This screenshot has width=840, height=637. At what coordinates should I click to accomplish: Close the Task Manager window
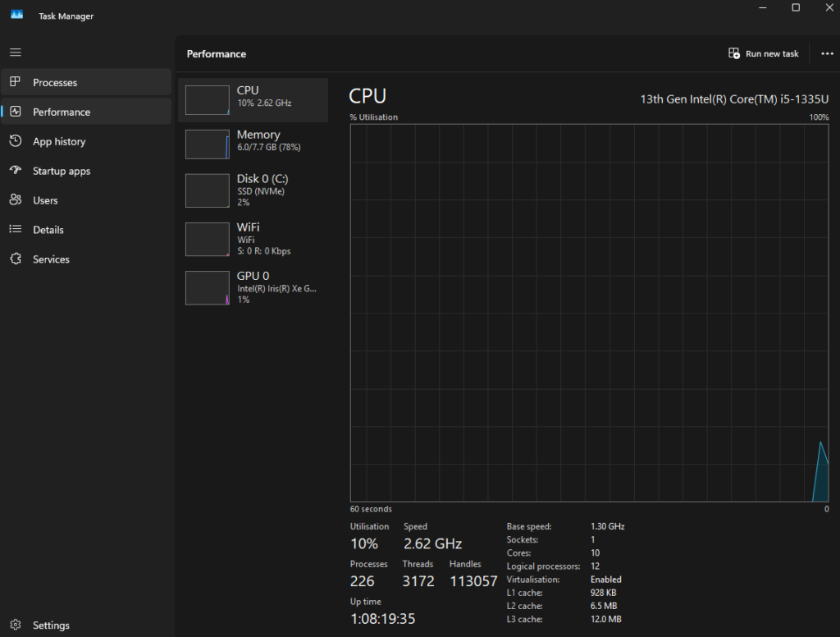coord(829,7)
